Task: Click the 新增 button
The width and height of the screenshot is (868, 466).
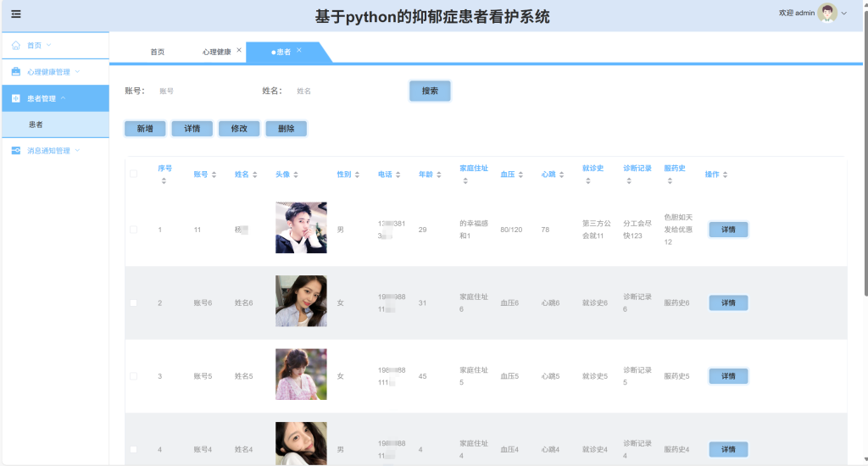Action: tap(145, 129)
